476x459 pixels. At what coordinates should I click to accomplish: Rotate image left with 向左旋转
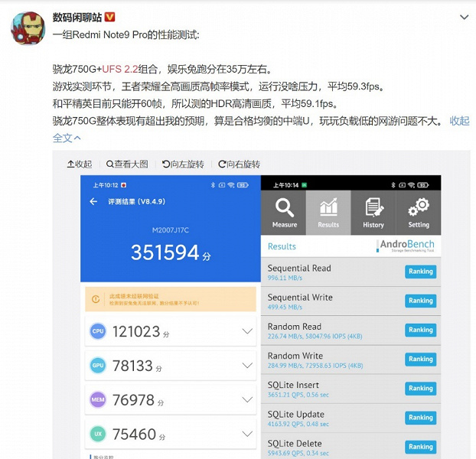coord(183,164)
